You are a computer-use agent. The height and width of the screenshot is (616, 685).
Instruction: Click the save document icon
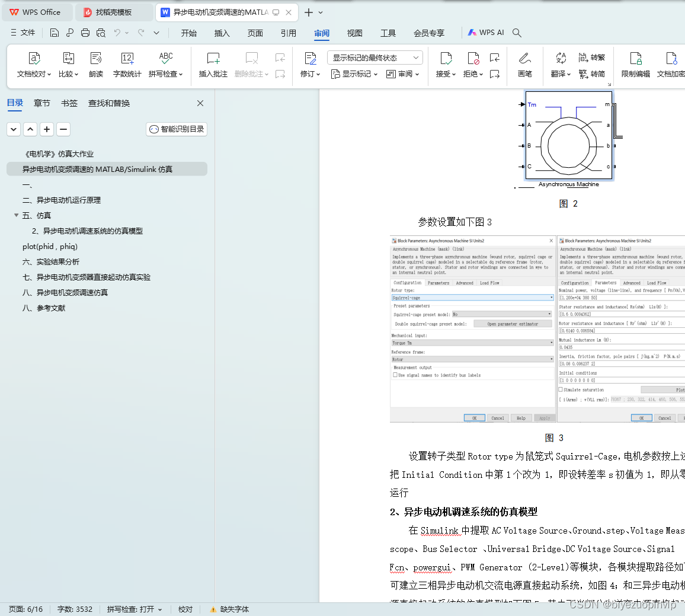54,33
